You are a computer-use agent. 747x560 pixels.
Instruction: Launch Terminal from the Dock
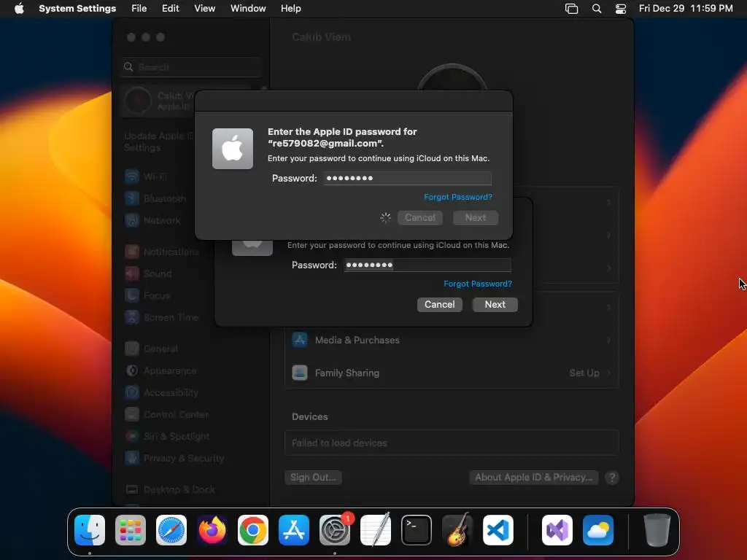pos(417,530)
